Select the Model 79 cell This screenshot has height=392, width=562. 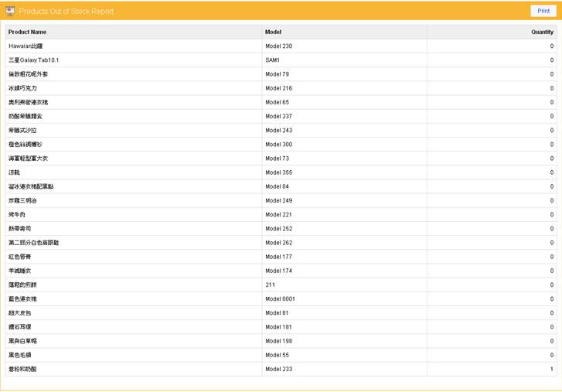point(277,74)
